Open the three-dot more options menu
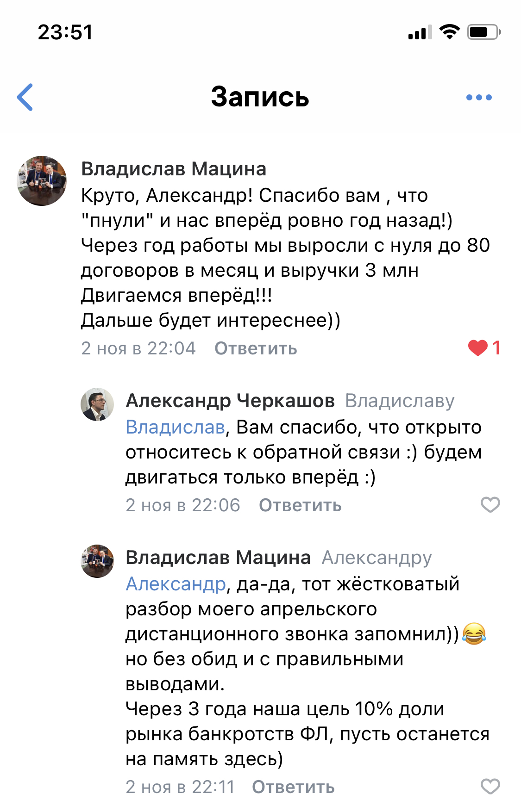The image size is (521, 812). tap(479, 98)
